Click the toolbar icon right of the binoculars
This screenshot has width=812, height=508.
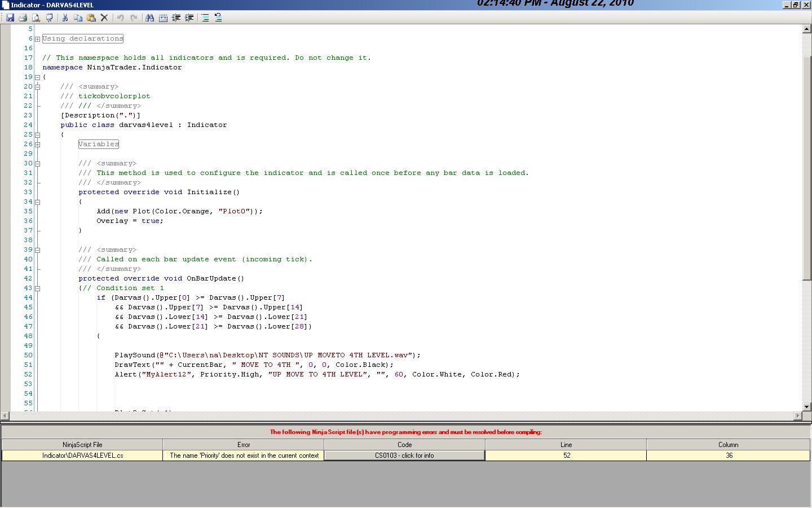(x=163, y=17)
